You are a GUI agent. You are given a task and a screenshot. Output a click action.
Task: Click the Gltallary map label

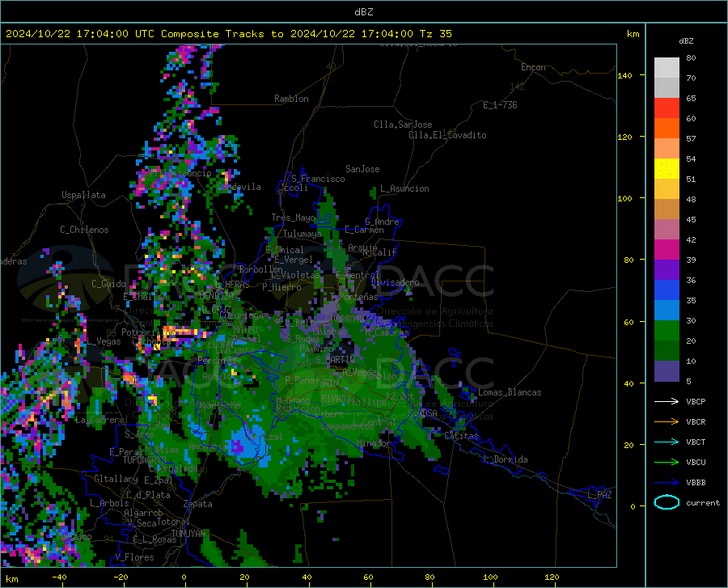[x=116, y=479]
